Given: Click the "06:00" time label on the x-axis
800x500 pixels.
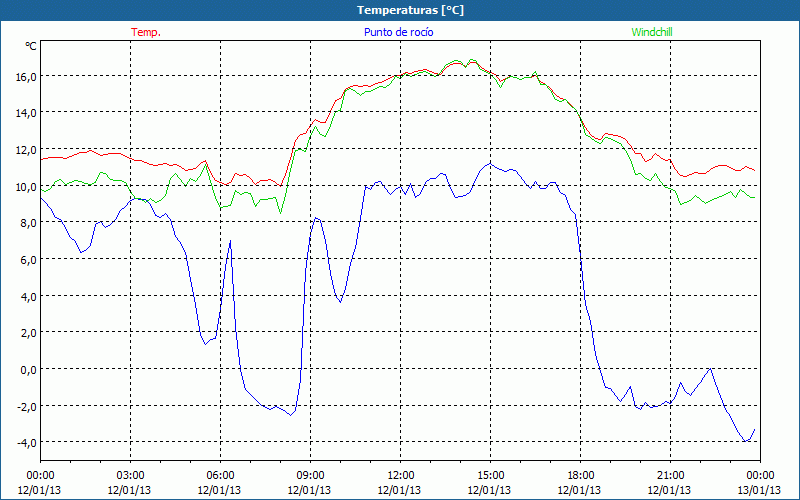Looking at the screenshot, I should pos(220,476).
